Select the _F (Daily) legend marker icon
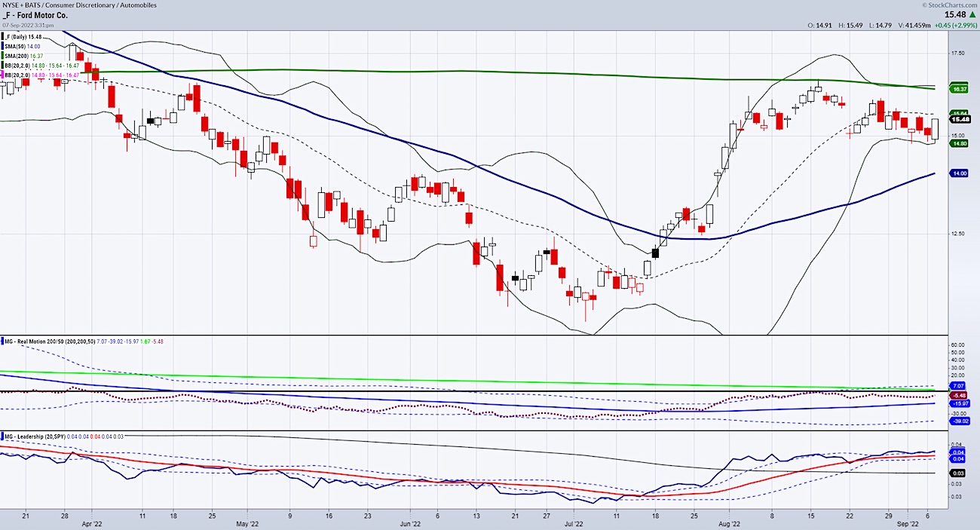980x530 pixels. 3,36
